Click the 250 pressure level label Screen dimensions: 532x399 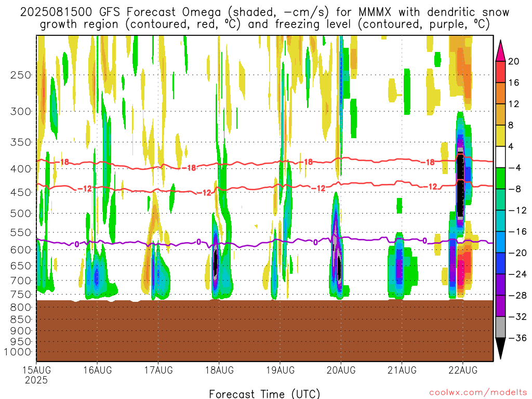21,75
